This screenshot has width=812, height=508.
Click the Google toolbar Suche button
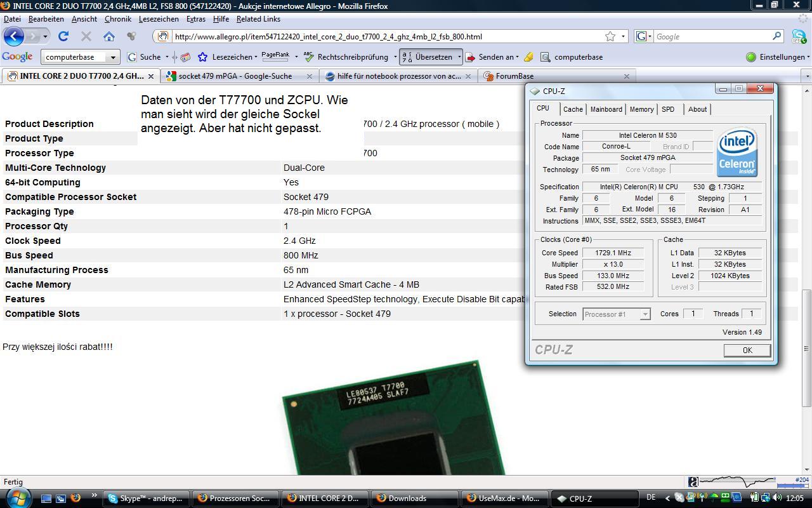[x=145, y=57]
